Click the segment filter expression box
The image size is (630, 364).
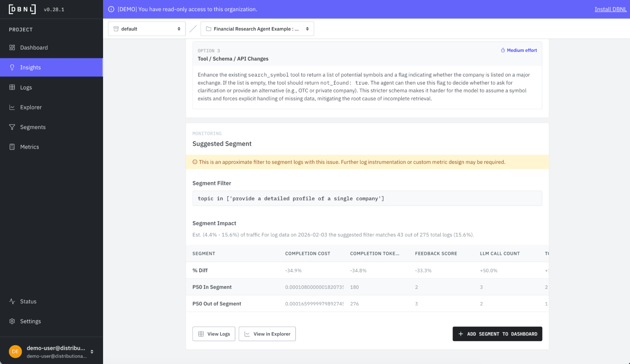click(x=367, y=198)
